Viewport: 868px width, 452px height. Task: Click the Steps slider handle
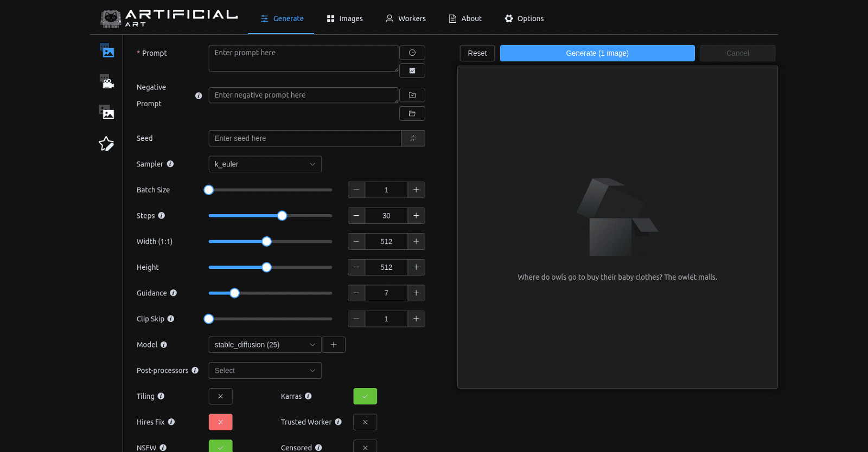pos(282,216)
